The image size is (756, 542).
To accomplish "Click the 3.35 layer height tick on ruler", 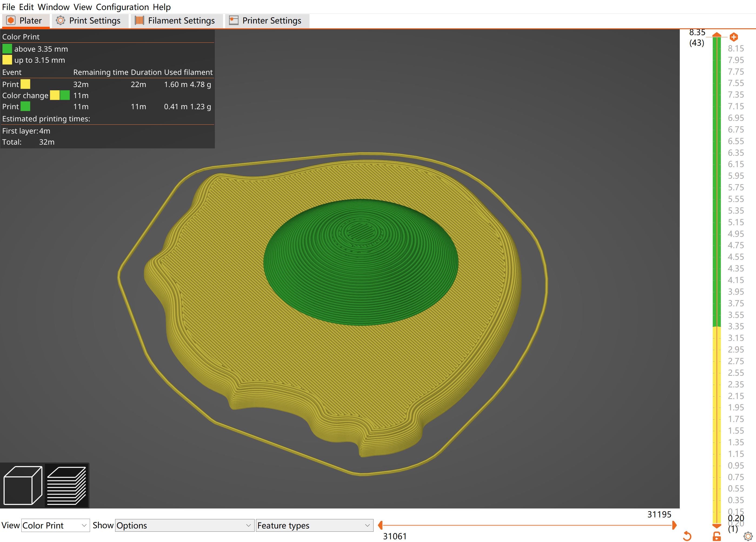I will click(x=736, y=326).
